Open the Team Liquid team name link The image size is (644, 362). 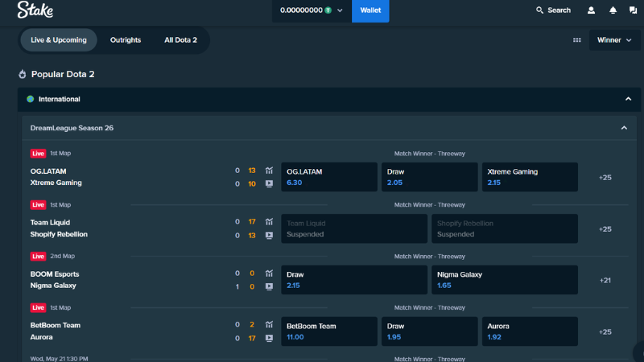click(50, 223)
